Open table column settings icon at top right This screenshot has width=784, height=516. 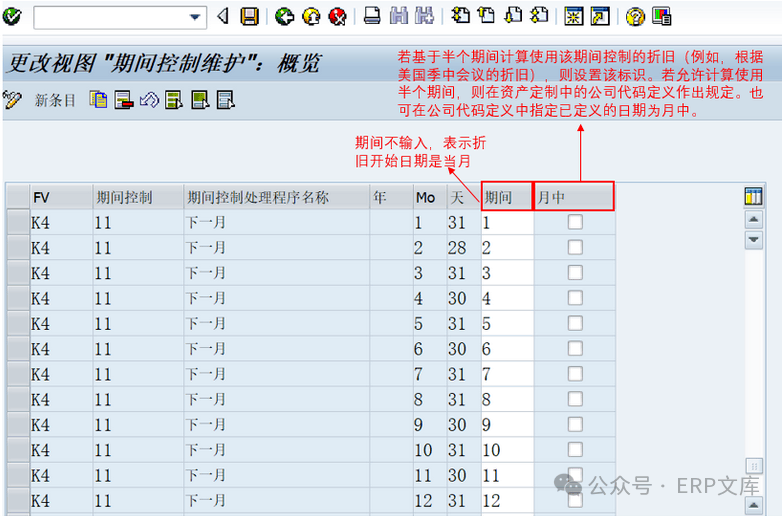[x=753, y=197]
